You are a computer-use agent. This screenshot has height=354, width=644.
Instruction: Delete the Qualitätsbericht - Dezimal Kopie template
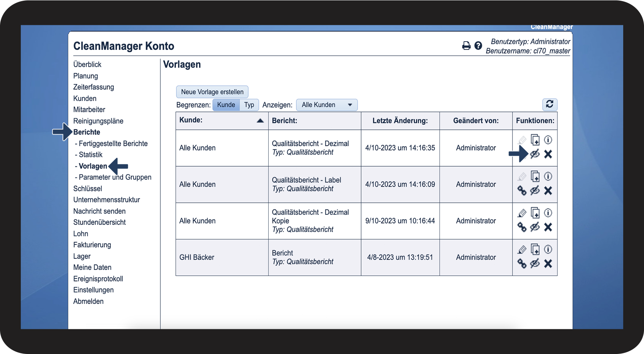548,227
